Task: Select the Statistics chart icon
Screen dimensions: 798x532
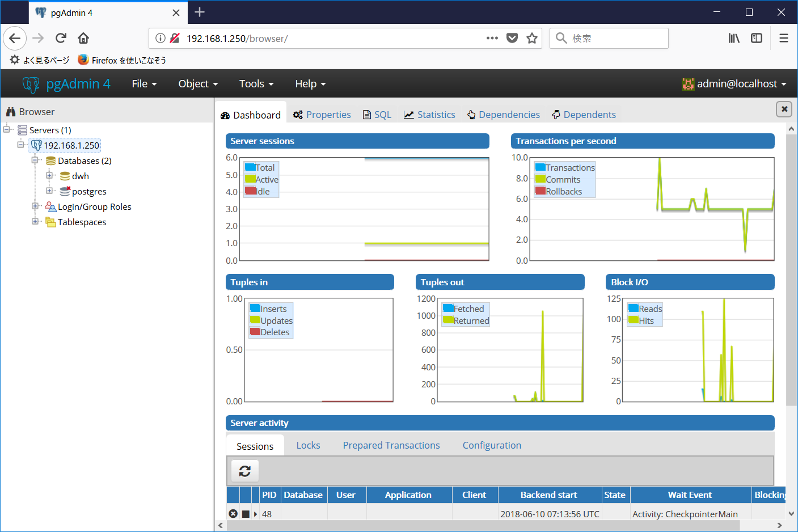Action: pos(408,114)
